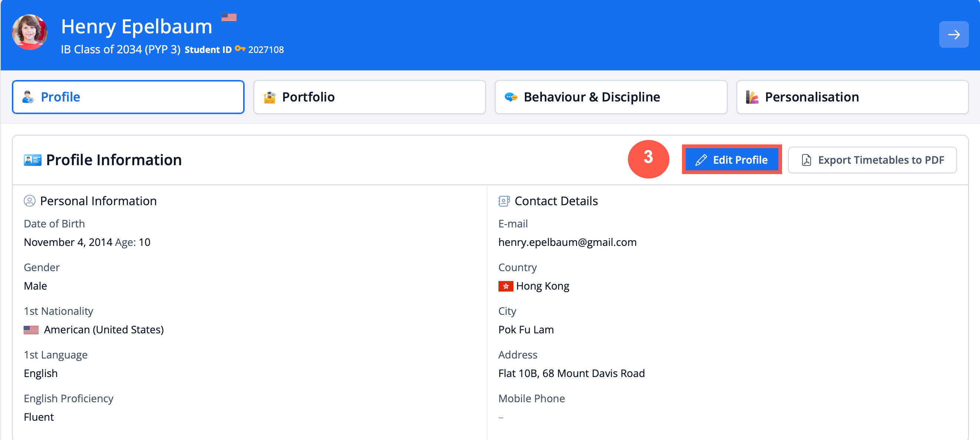Click the Profile Information ID card icon
This screenshot has width=980, height=440.
click(32, 160)
